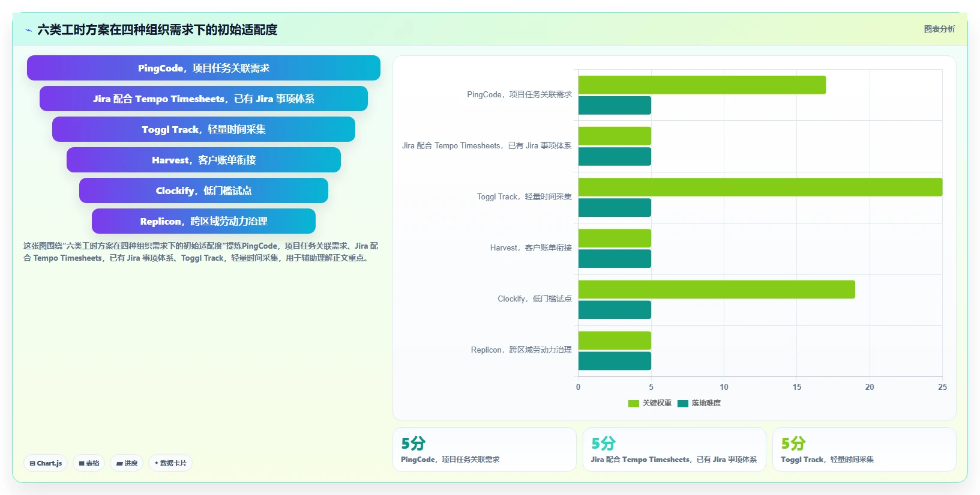Click PingCode's teal 落地难度 bar
The image size is (980, 495).
click(x=615, y=105)
